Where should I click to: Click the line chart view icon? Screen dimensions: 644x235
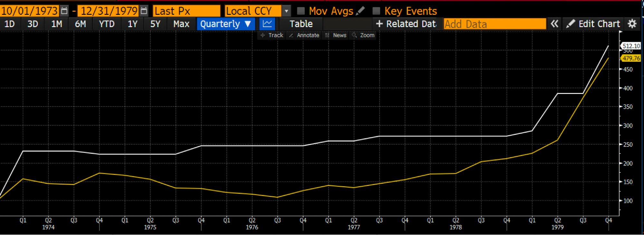[x=267, y=24]
